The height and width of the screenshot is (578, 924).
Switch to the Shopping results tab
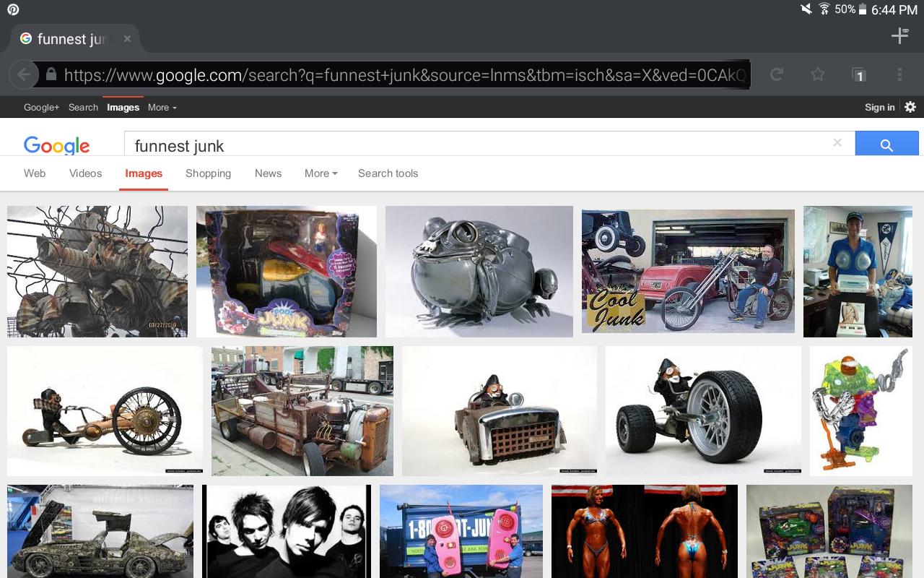point(208,173)
